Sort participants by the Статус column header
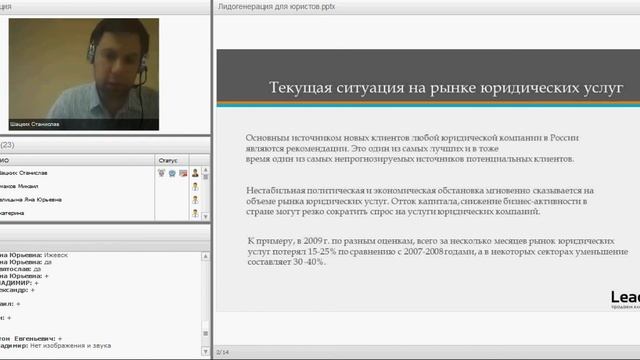 click(x=172, y=160)
